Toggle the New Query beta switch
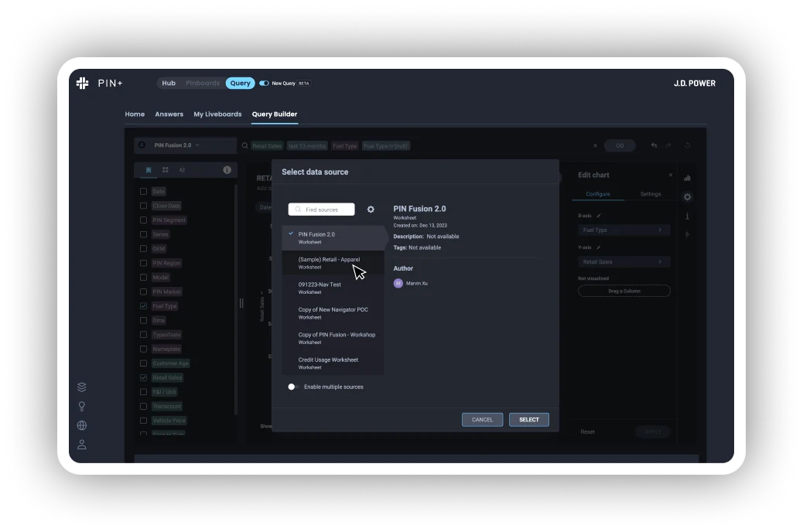This screenshot has width=803, height=532. (x=264, y=83)
